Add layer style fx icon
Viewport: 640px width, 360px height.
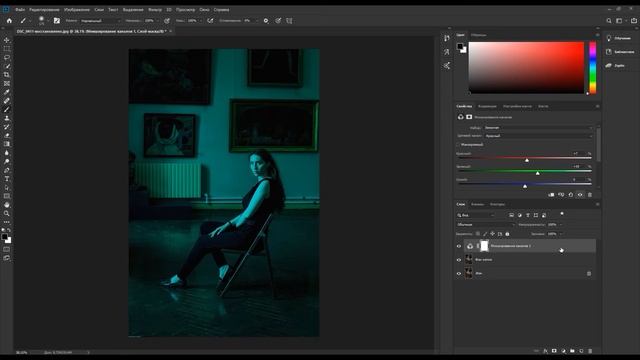pos(545,351)
